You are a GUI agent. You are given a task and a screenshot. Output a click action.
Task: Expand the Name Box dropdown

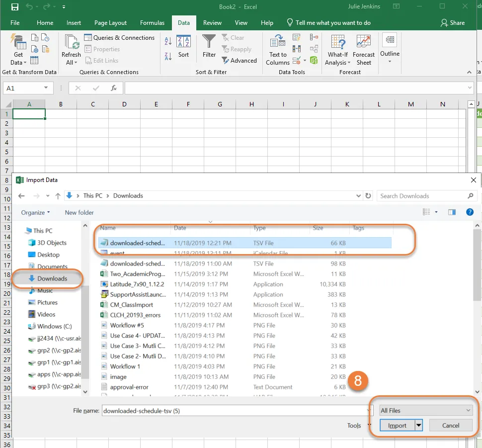46,88
